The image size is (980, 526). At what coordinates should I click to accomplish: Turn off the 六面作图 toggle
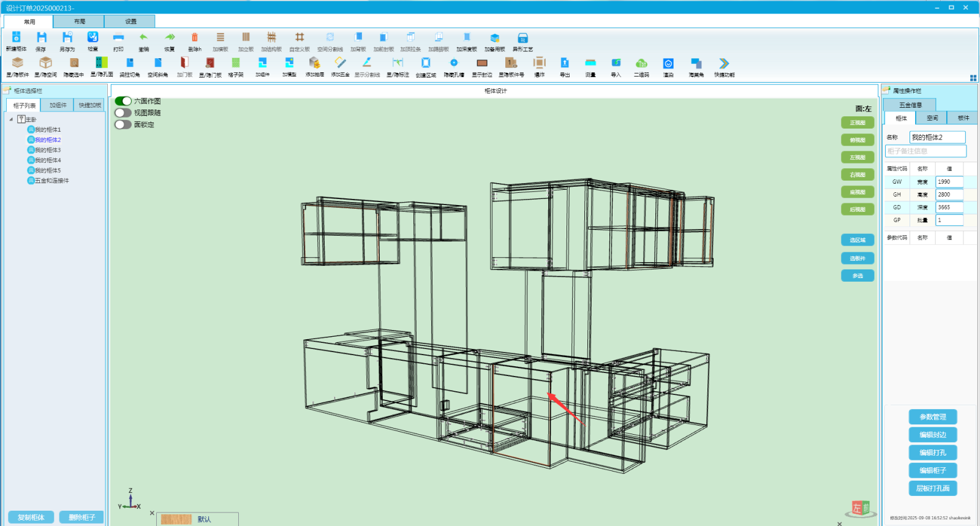coord(123,101)
